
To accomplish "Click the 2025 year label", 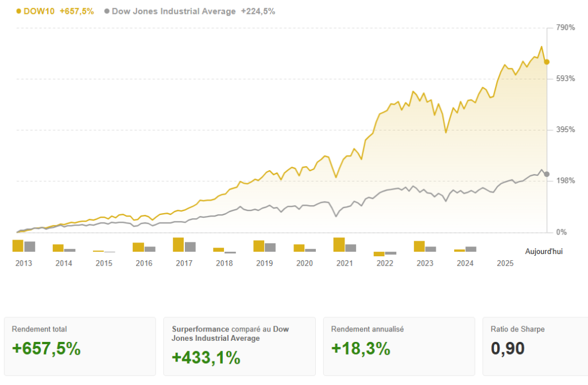I will point(505,264).
